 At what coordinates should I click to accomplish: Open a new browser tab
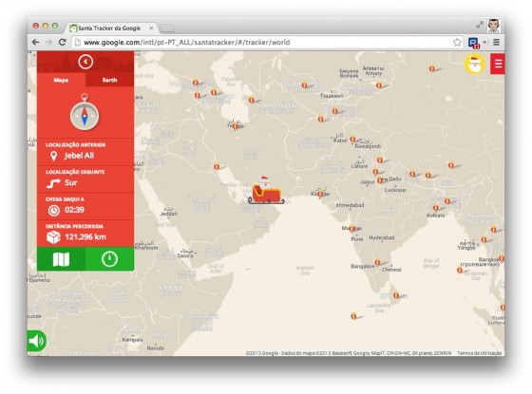click(167, 28)
